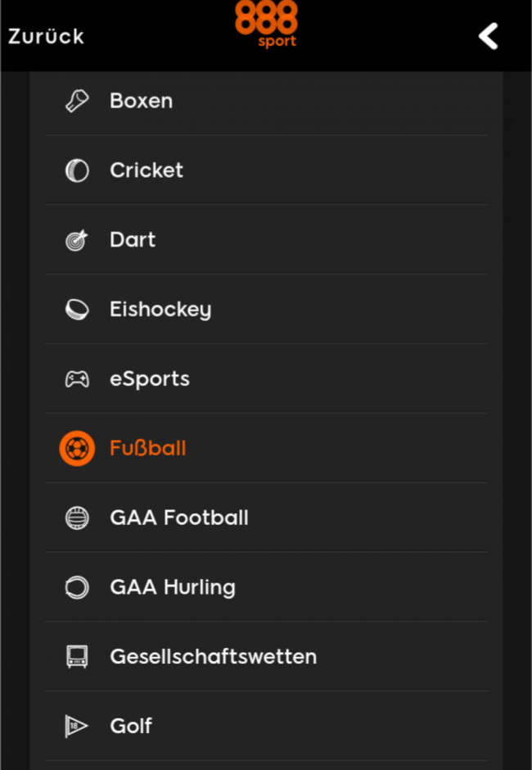The width and height of the screenshot is (532, 770).
Task: Open the 888sport logo home link
Action: click(x=266, y=25)
